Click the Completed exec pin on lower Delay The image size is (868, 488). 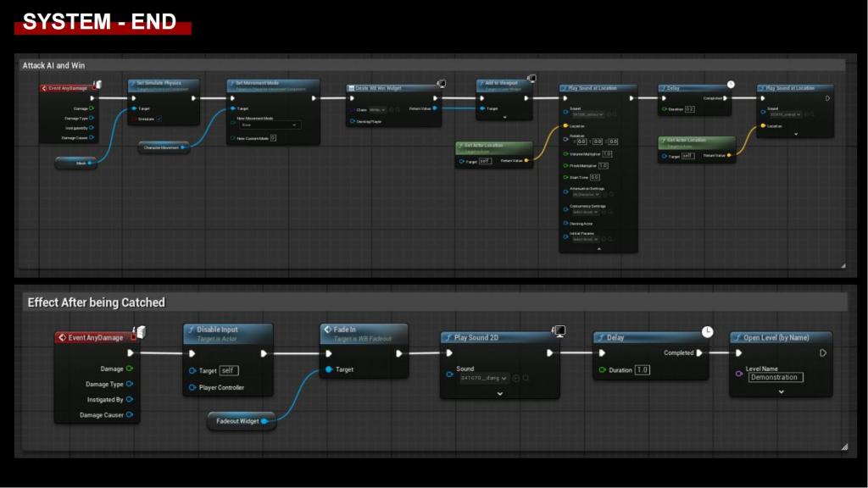click(x=698, y=353)
